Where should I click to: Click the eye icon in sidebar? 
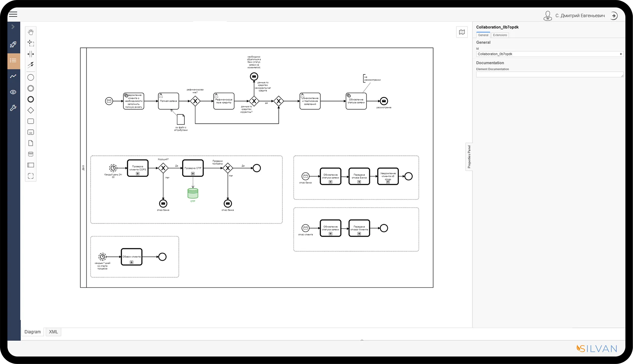point(13,92)
